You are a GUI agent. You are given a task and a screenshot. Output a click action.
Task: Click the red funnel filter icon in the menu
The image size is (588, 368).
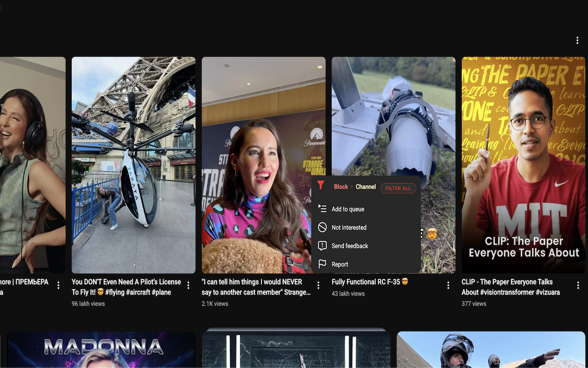(x=321, y=186)
